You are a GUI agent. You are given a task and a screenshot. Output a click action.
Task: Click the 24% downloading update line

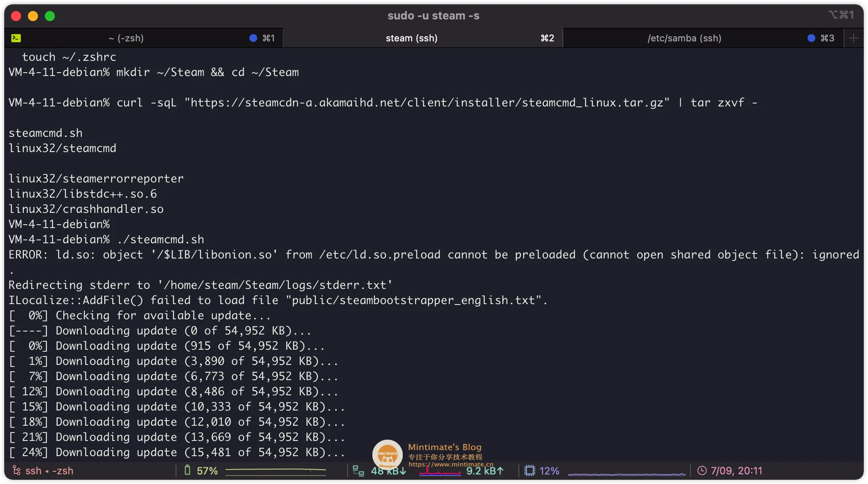(177, 452)
